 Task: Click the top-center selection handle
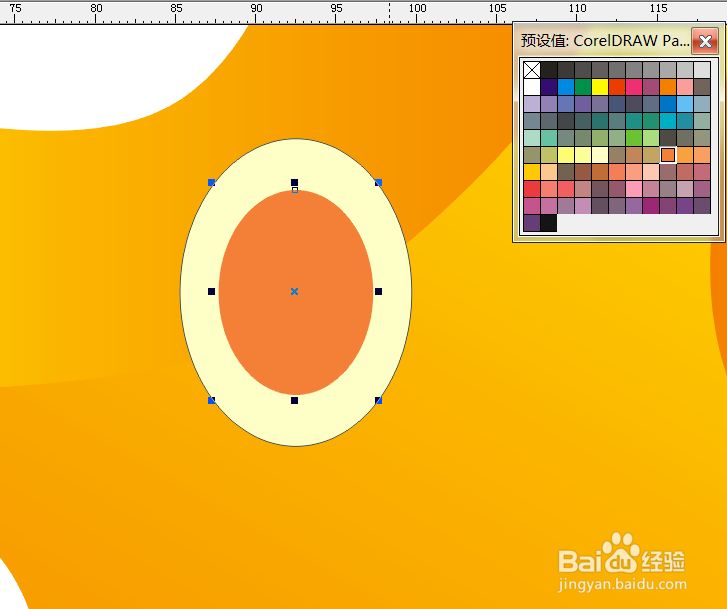pyautogui.click(x=294, y=182)
